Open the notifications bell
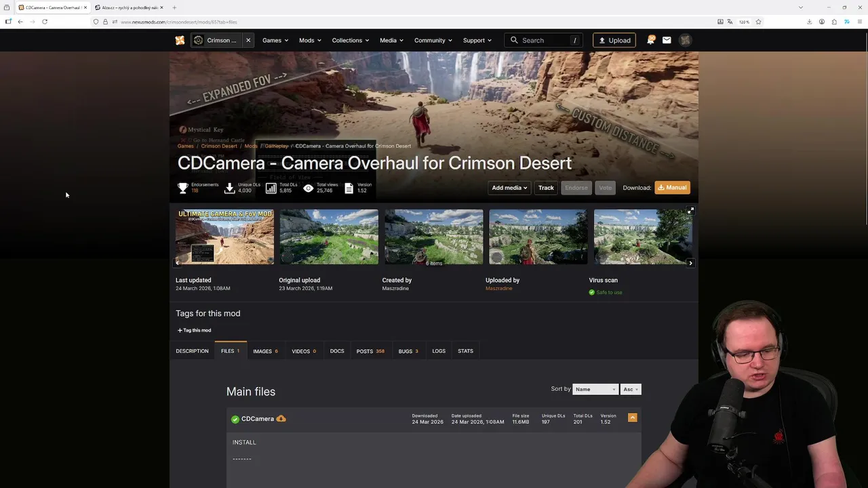The height and width of the screenshot is (488, 868). [650, 40]
